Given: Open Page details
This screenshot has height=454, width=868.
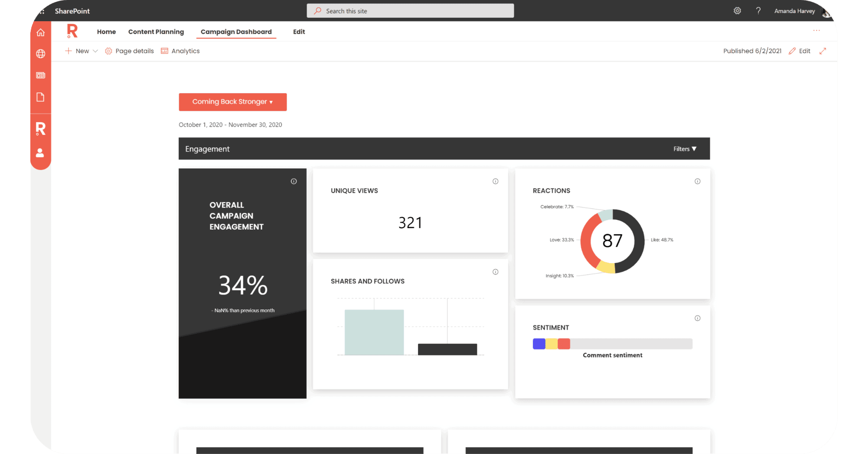Looking at the screenshot, I should 130,51.
